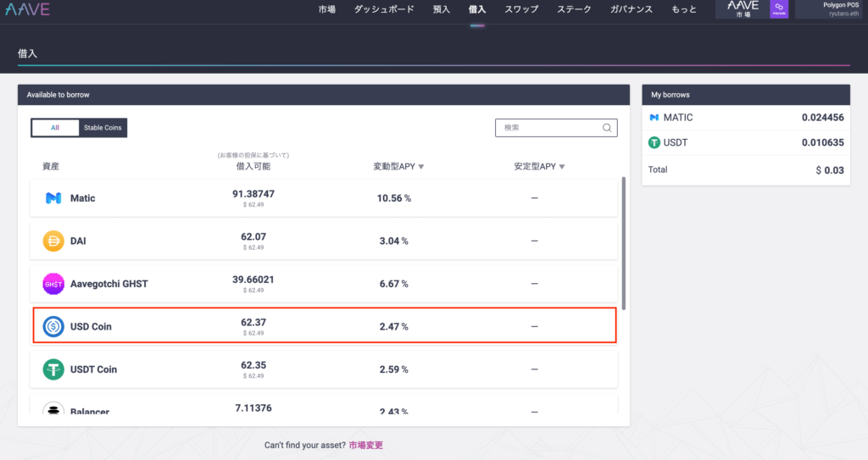Select the All filter toggle
Viewport: 868px width, 460px height.
55,128
